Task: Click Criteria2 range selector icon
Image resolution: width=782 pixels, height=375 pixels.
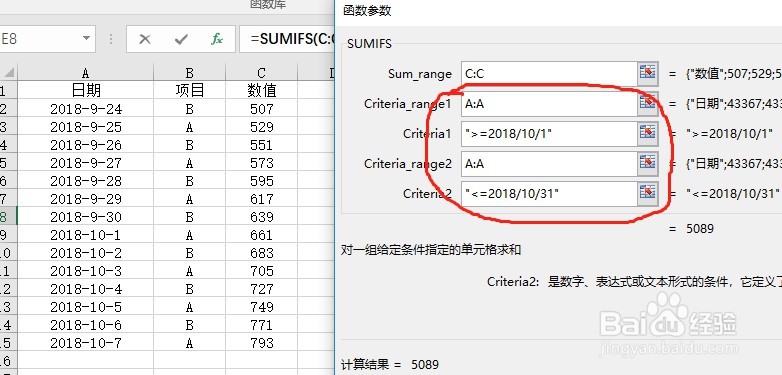Action: pos(647,193)
